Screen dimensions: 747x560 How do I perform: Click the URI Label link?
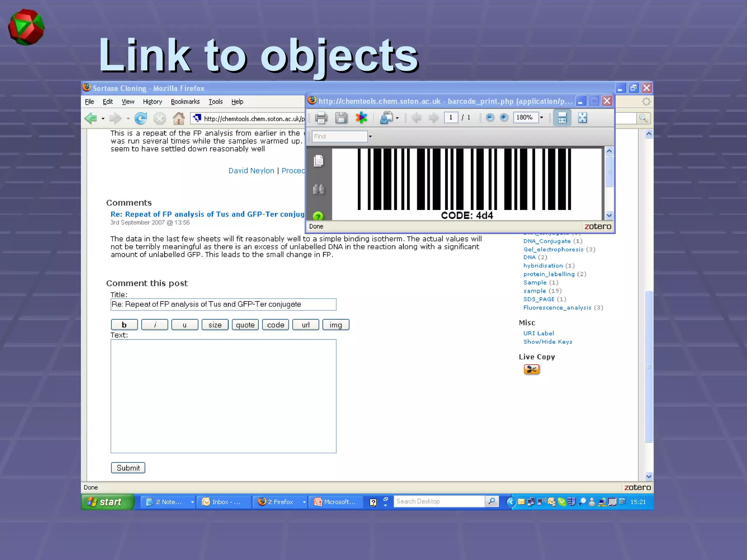click(539, 333)
